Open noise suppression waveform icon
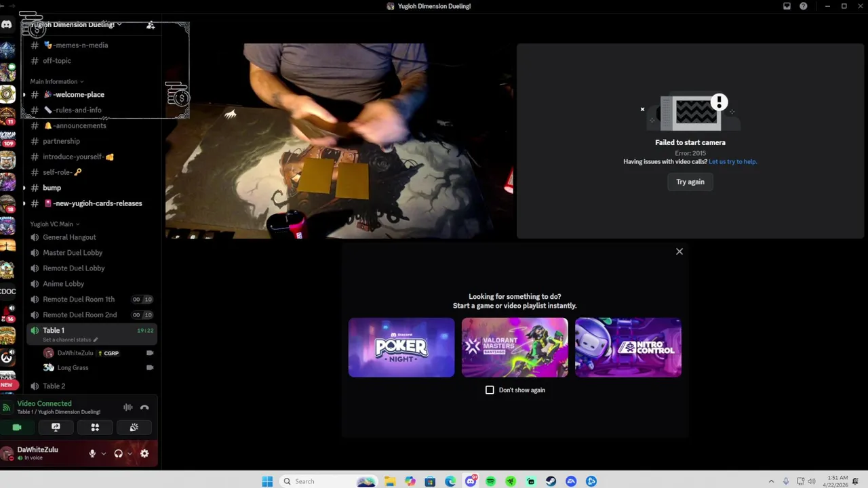The height and width of the screenshot is (488, 868). [127, 407]
